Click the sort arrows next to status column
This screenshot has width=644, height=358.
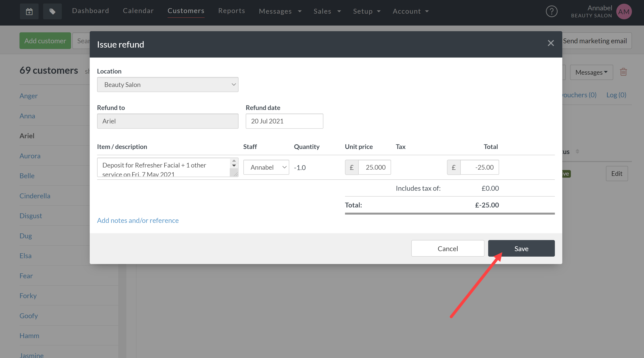click(577, 151)
